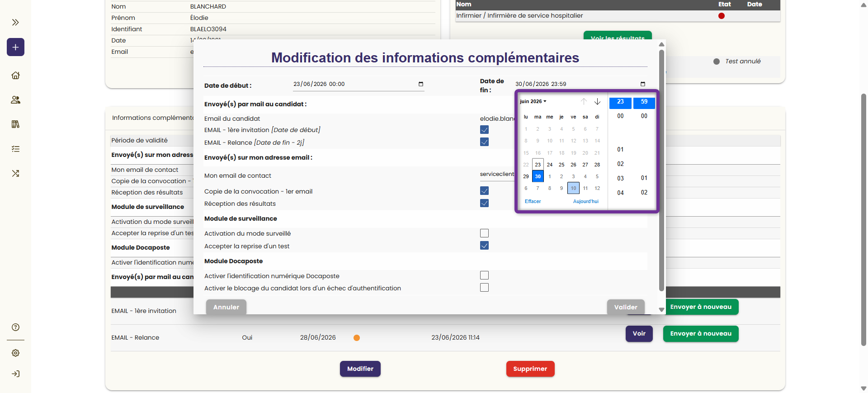Open the juin 2026 month dropdown
The height and width of the screenshot is (393, 868).
point(533,101)
